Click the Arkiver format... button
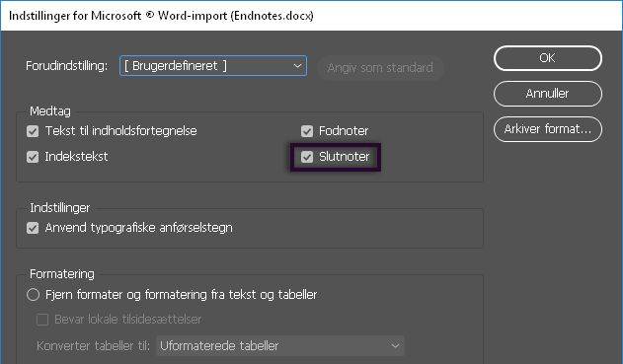 tap(548, 129)
